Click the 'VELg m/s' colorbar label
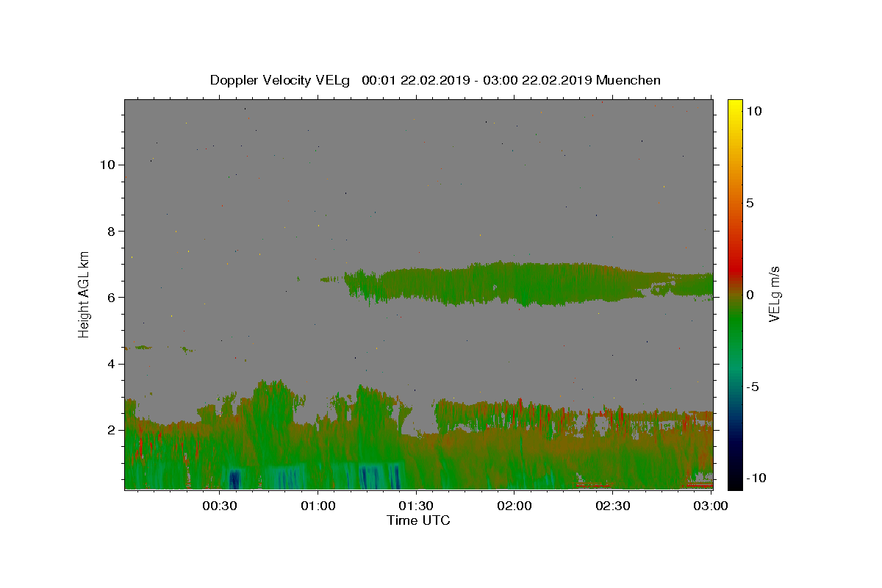 click(774, 294)
